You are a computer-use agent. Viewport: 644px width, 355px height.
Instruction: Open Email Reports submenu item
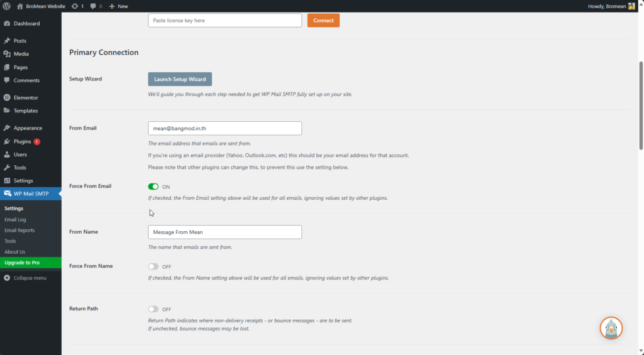pyautogui.click(x=19, y=230)
